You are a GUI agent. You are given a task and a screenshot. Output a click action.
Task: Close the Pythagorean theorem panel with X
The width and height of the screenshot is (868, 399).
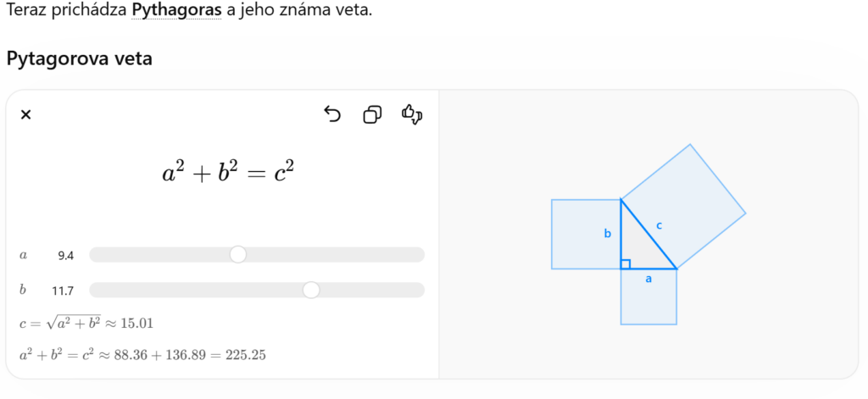(25, 115)
